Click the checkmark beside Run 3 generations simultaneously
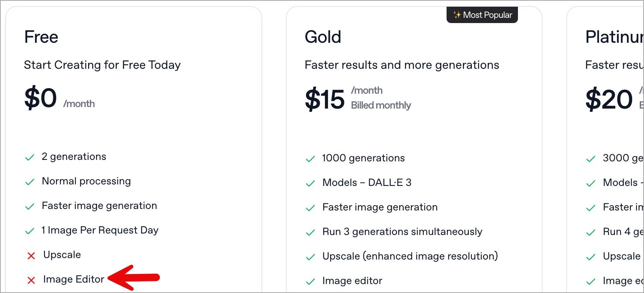 (310, 233)
